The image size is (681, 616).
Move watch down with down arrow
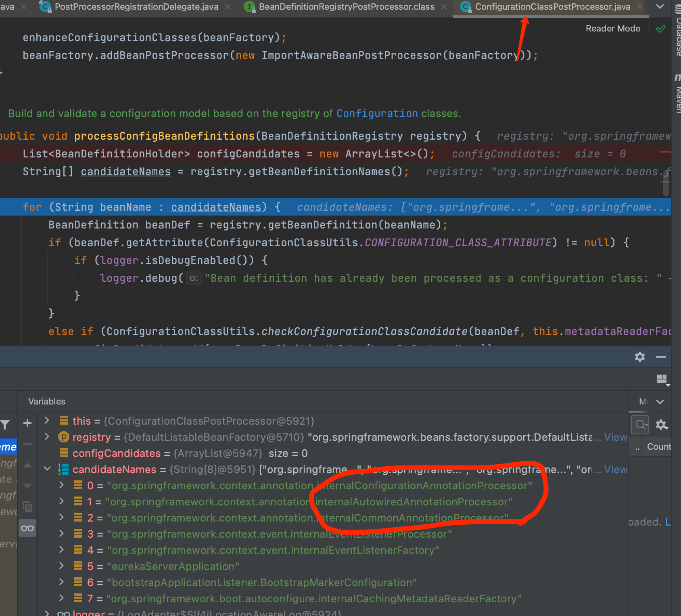click(x=27, y=486)
